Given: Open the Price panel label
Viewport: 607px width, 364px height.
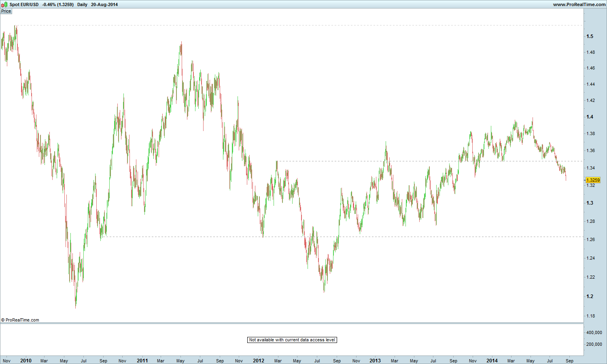Looking at the screenshot, I should point(6,11).
